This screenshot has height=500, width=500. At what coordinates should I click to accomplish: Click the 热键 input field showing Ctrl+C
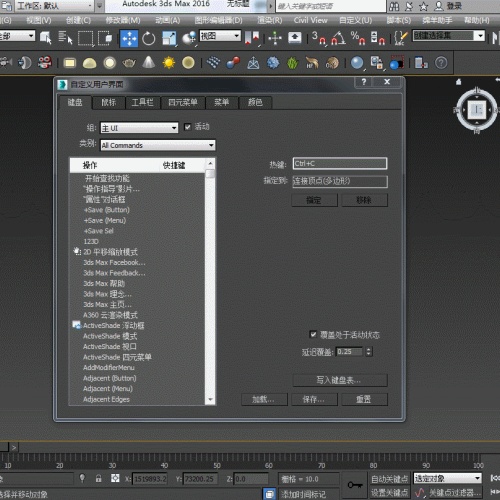click(x=340, y=163)
